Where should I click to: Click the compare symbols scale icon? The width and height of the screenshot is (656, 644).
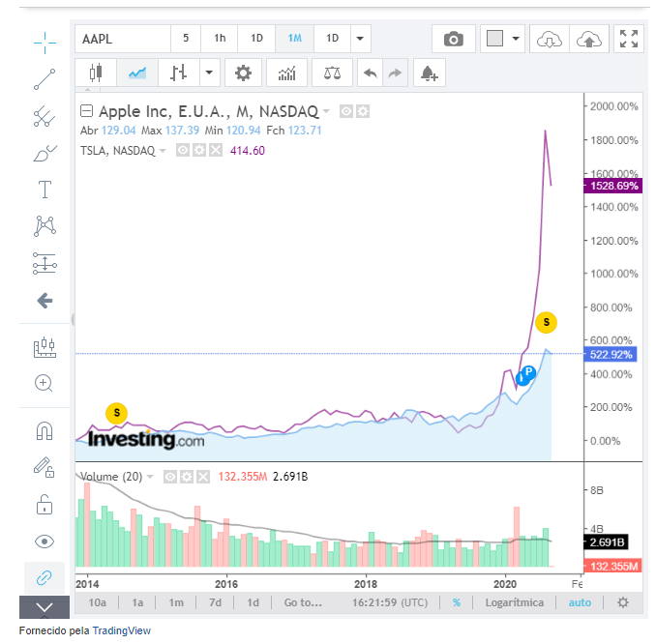pyautogui.click(x=332, y=73)
